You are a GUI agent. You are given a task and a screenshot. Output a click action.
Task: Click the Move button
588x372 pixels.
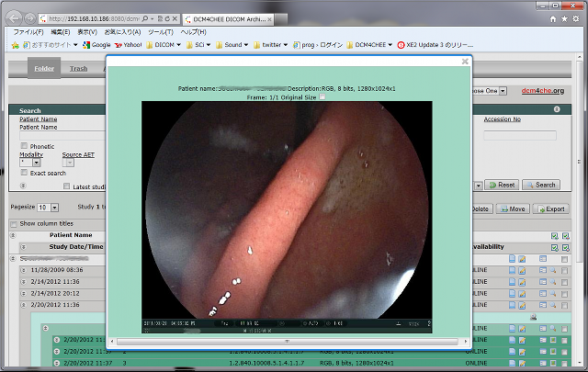(x=513, y=209)
